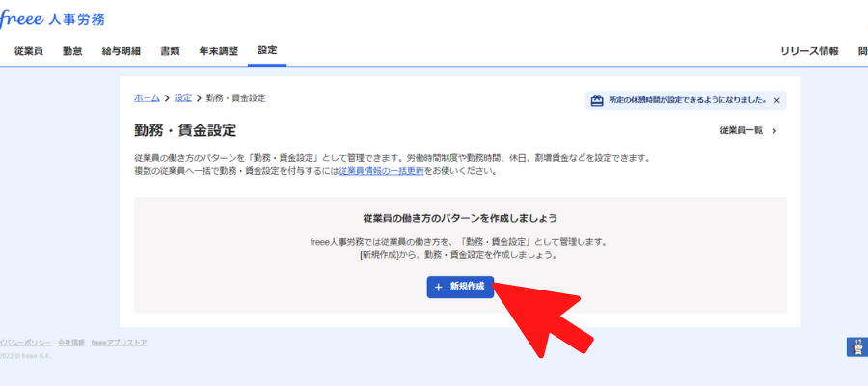Dismiss the 所定の休憩時間 announcement banner
Image resolution: width=868 pixels, height=386 pixels.
click(777, 100)
